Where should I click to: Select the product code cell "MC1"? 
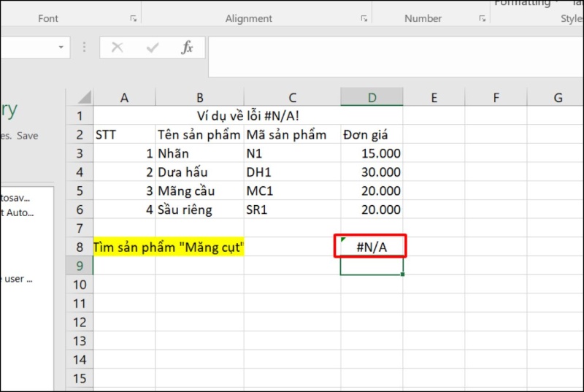click(293, 191)
